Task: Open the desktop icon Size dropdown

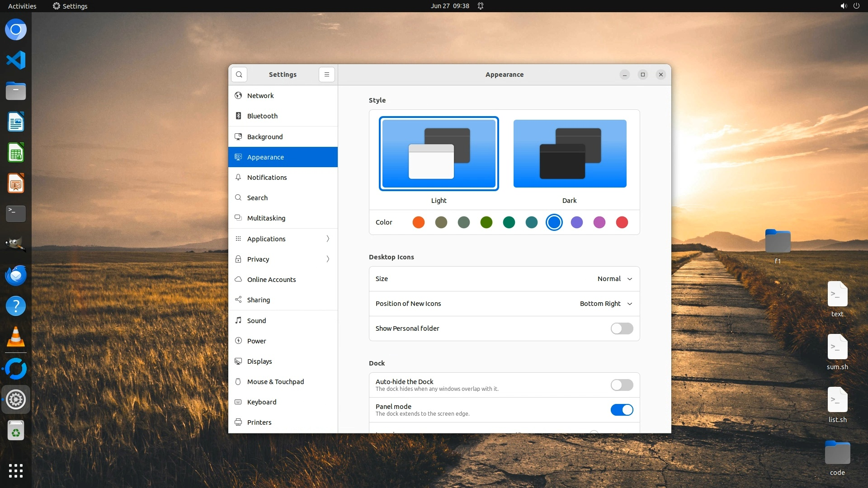Action: coord(614,279)
